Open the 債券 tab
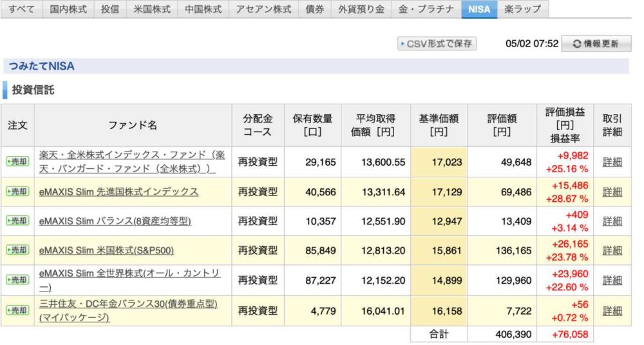 coord(315,9)
